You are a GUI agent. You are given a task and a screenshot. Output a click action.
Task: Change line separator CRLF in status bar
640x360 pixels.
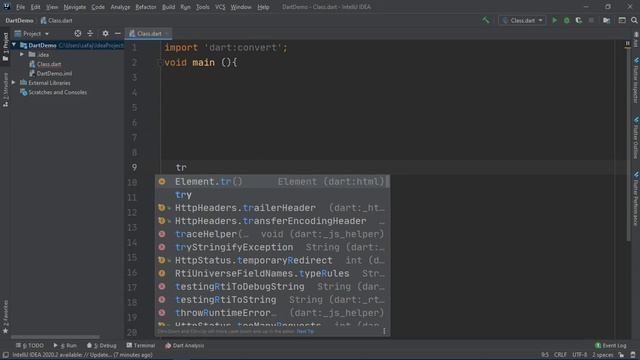tap(560, 355)
